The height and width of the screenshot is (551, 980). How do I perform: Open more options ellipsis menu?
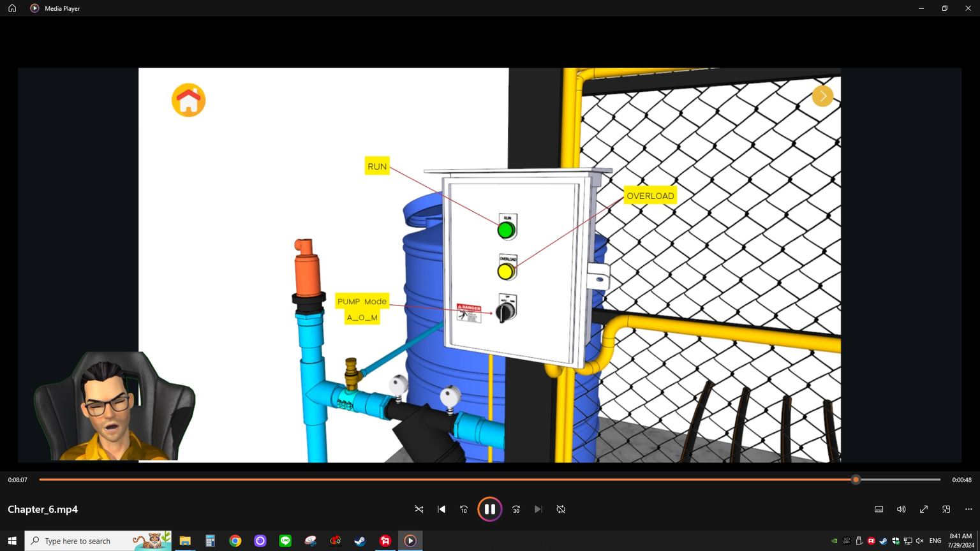(969, 509)
